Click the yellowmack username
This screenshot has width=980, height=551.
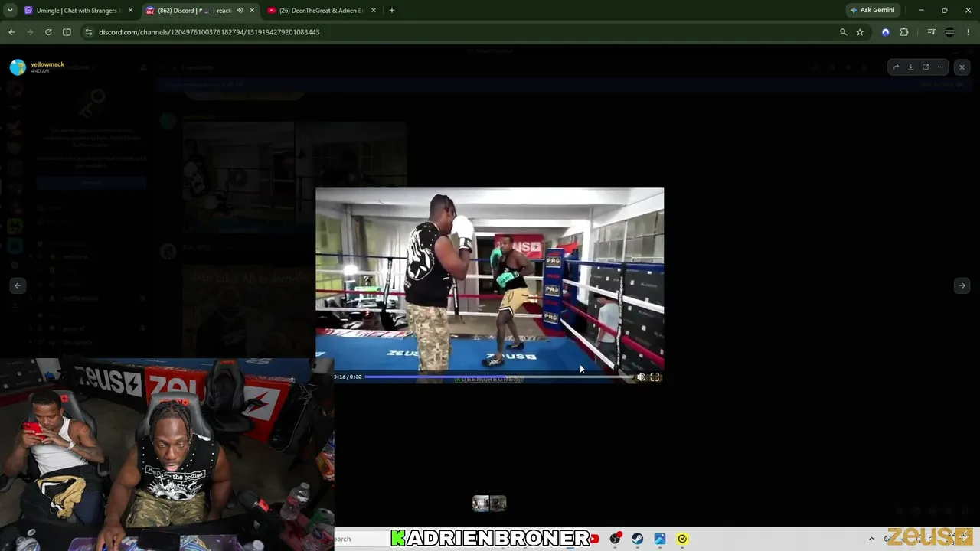pyautogui.click(x=47, y=64)
